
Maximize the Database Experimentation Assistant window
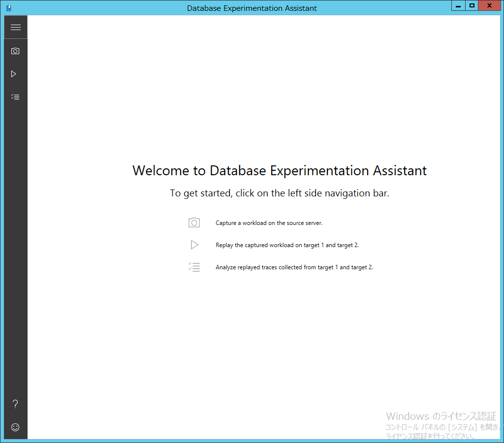(x=472, y=6)
